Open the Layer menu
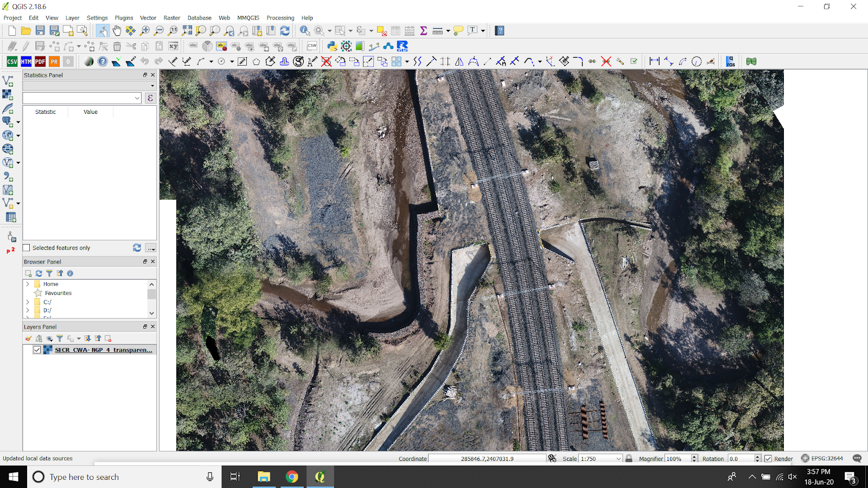 coord(72,18)
